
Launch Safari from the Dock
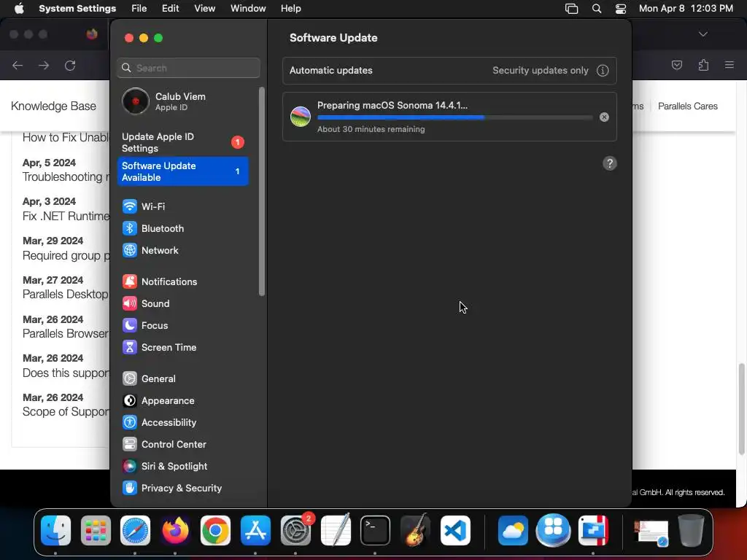click(x=135, y=531)
